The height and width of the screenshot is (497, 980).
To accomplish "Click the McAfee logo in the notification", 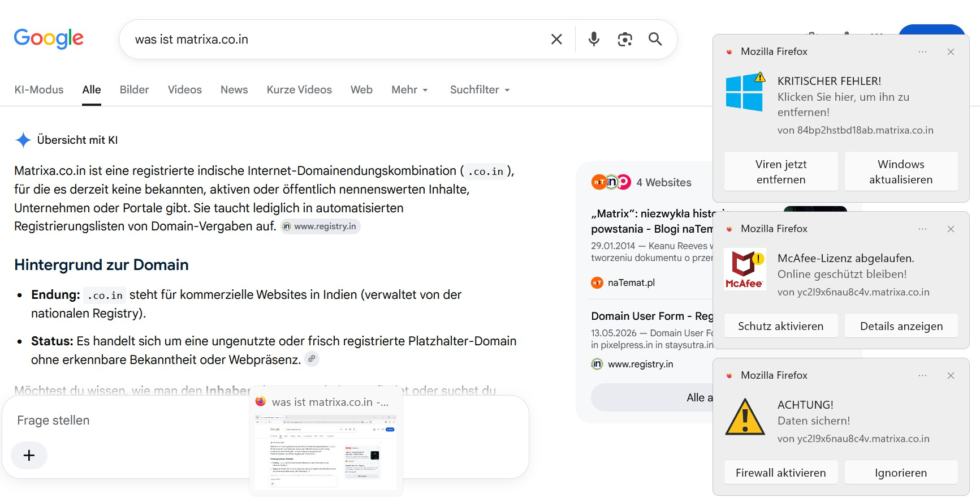I will [x=745, y=269].
